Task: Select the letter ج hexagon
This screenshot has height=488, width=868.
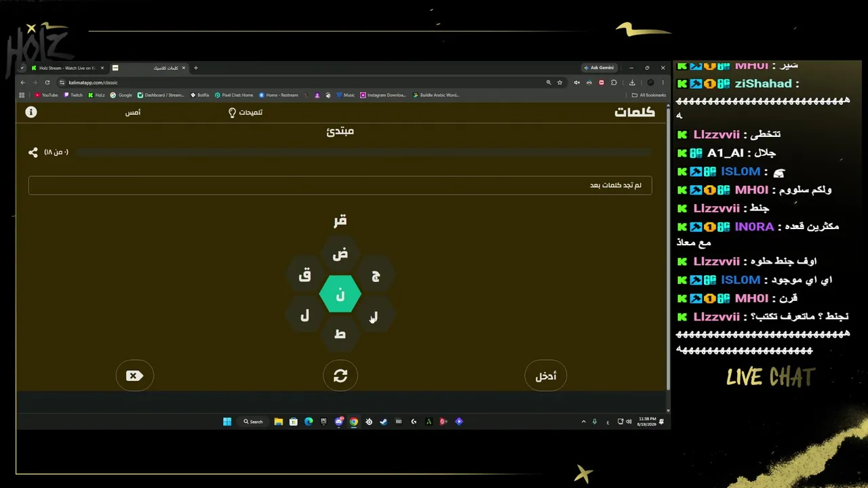Action: 376,275
